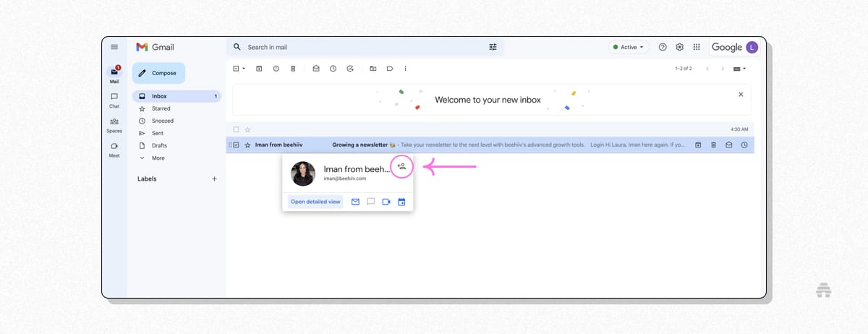Viewport: 868px width, 334px height.
Task: Start a video call from contact card
Action: click(x=386, y=202)
